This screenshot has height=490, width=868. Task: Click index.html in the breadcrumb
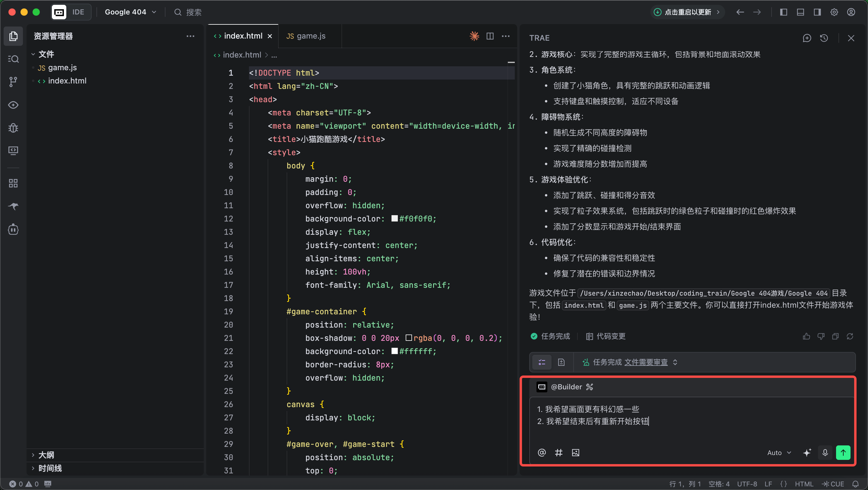242,55
